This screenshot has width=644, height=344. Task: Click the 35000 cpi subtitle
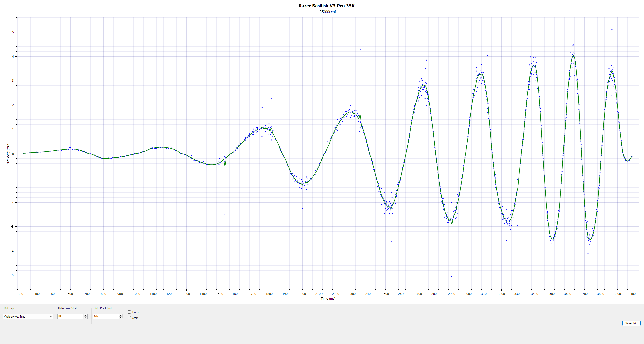(328, 12)
